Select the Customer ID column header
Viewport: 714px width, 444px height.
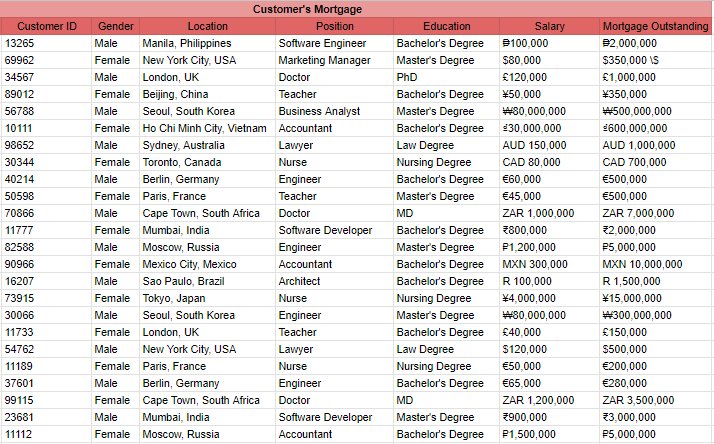[47, 26]
